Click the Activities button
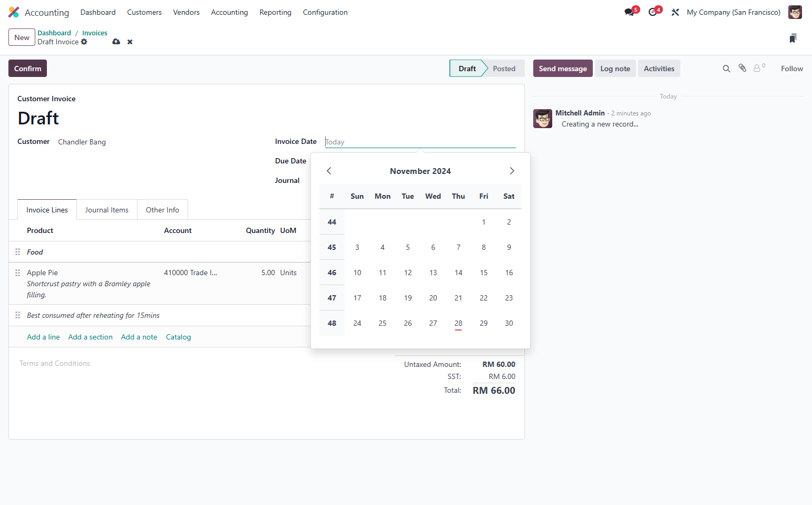Viewport: 812px width, 505px height. click(659, 69)
